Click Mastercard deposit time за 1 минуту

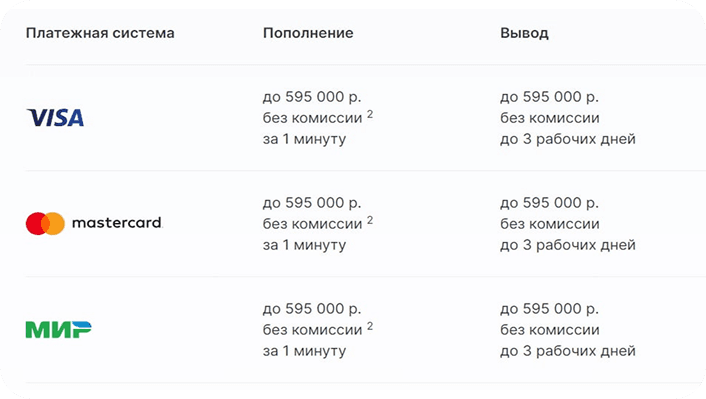click(x=304, y=245)
